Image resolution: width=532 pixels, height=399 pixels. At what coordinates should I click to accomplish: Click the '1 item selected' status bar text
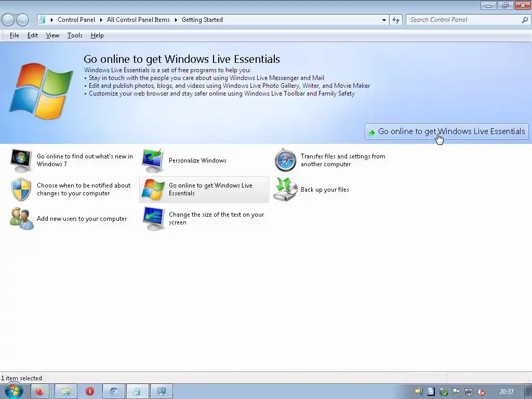(x=22, y=378)
